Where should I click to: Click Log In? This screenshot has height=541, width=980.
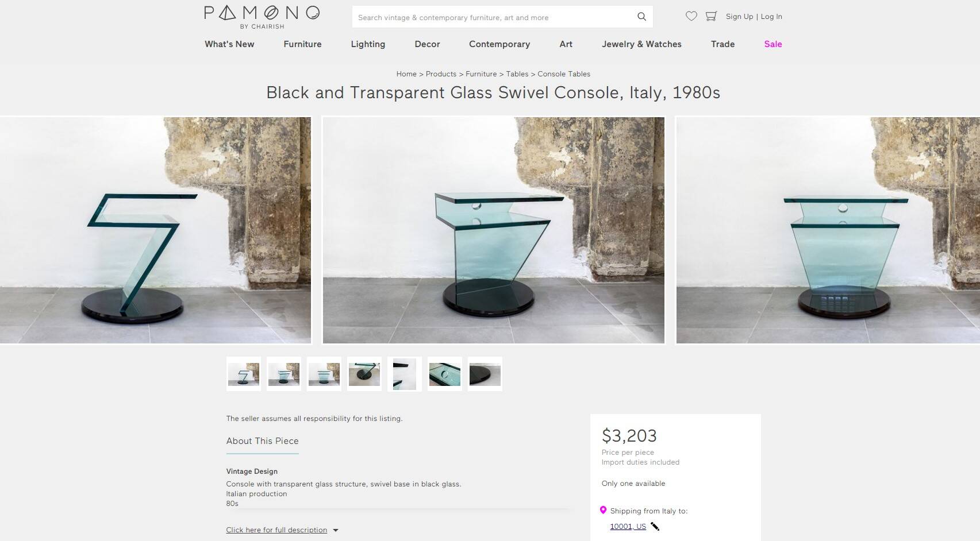(x=771, y=17)
